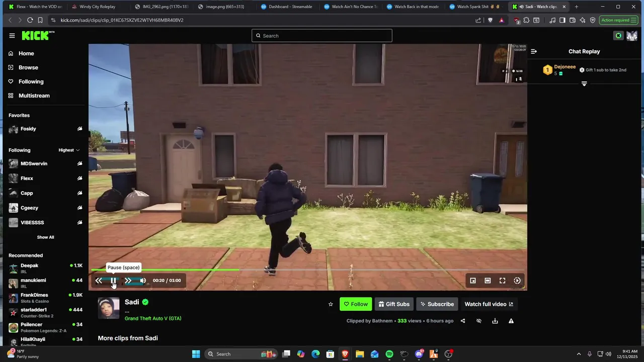
Task: Open Watch full video link
Action: coord(489,304)
